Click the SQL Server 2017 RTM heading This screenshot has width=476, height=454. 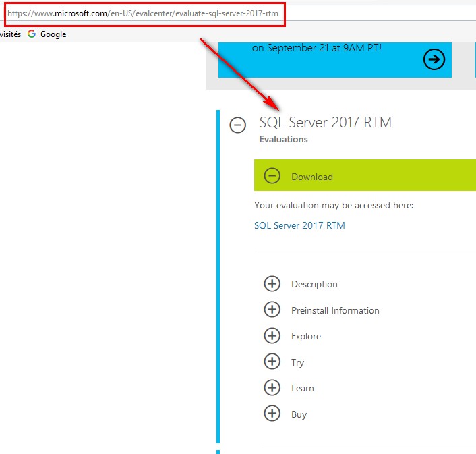click(x=326, y=123)
